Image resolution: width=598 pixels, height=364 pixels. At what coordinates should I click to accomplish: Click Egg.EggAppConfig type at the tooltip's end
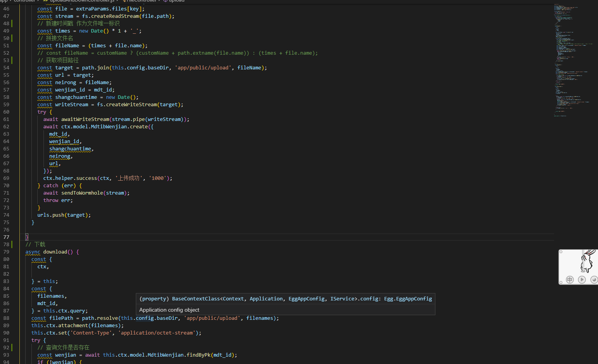point(408,299)
